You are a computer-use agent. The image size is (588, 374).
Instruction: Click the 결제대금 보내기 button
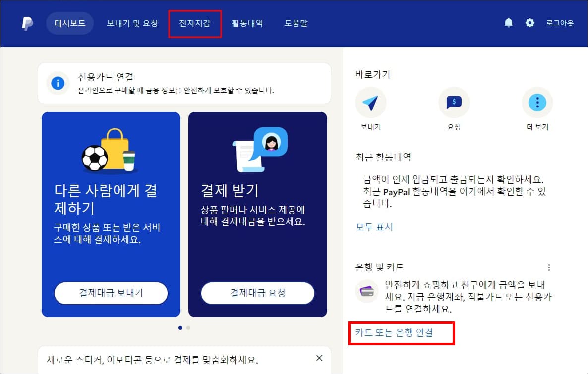coord(110,293)
